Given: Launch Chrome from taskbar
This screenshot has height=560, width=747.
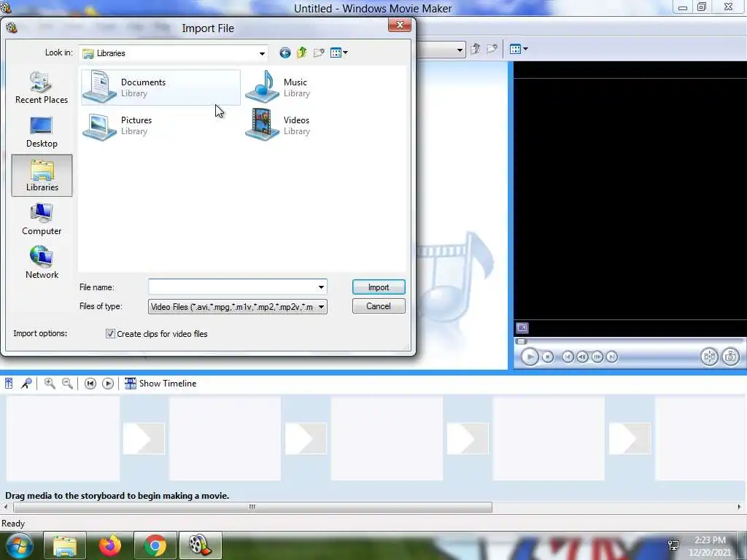Looking at the screenshot, I should [155, 545].
